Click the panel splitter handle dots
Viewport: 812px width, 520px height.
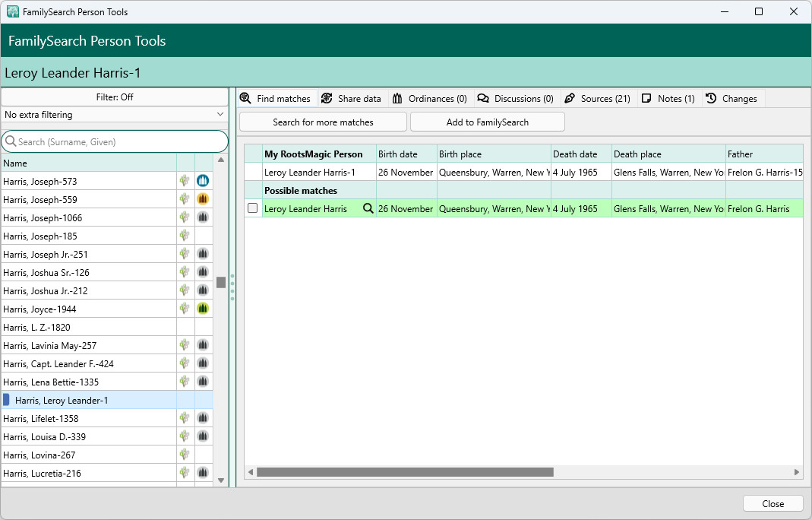tap(232, 287)
